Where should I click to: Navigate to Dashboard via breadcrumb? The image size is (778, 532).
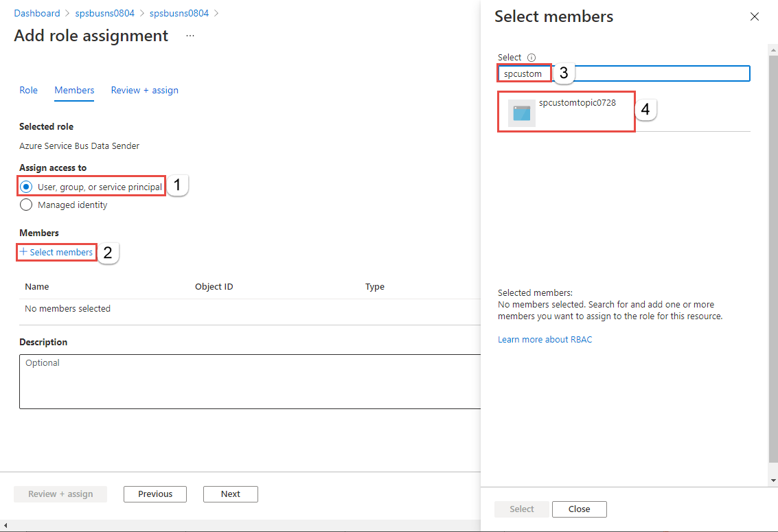pos(37,13)
